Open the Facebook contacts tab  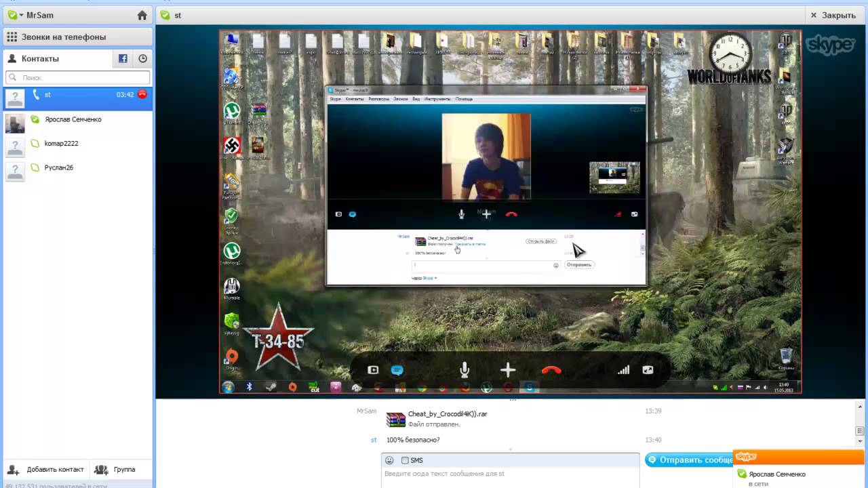point(123,59)
